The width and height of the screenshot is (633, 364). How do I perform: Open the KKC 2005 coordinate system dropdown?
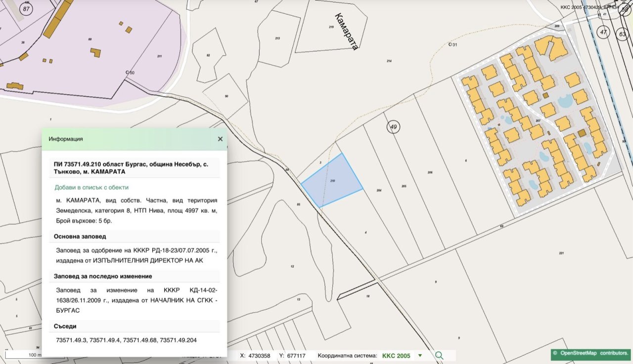(420, 356)
